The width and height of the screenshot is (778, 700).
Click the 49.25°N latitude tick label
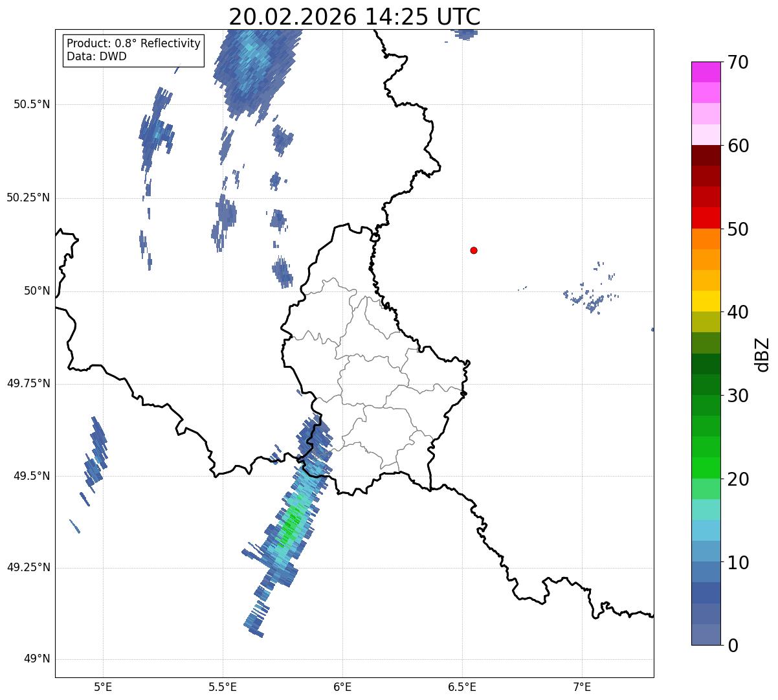(28, 567)
